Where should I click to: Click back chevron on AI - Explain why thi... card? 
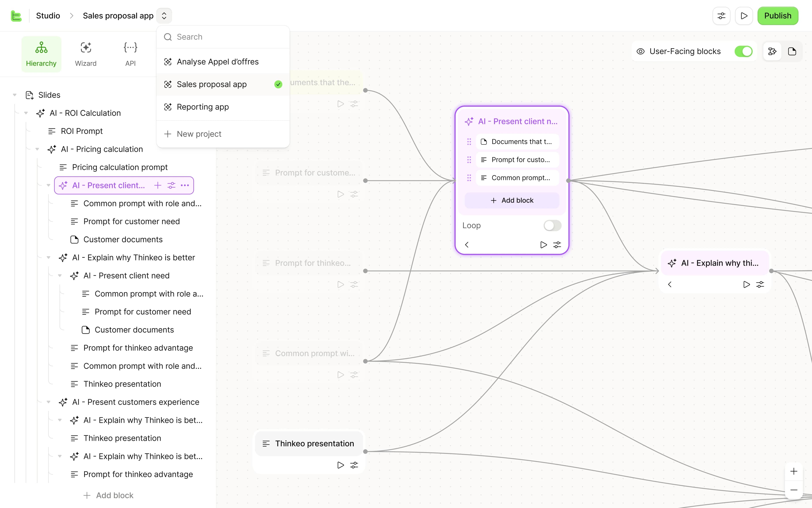pos(670,285)
